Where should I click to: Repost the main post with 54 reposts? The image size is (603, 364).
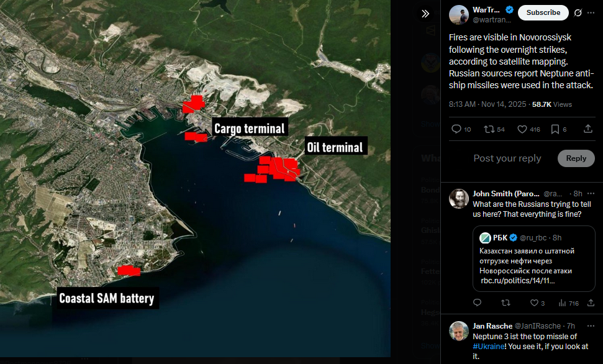click(494, 129)
